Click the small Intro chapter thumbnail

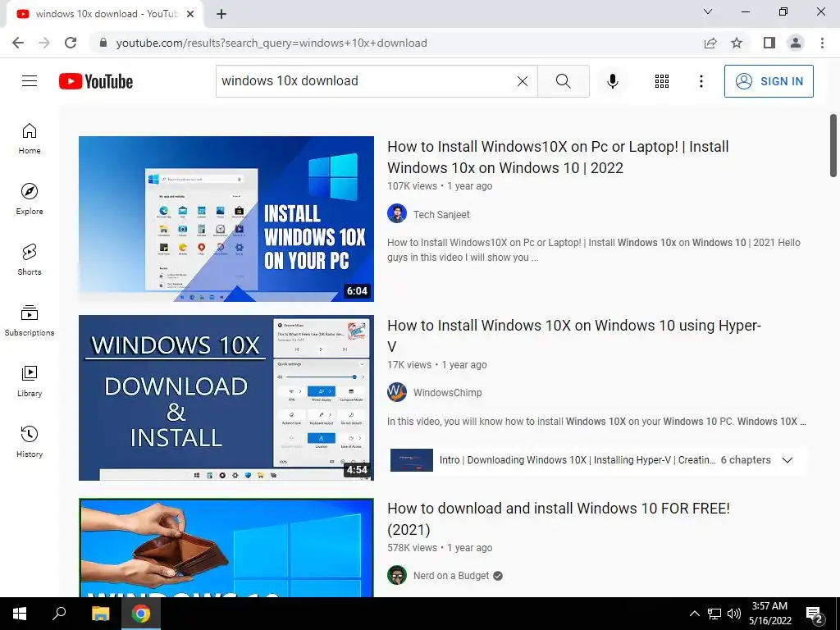(x=412, y=460)
